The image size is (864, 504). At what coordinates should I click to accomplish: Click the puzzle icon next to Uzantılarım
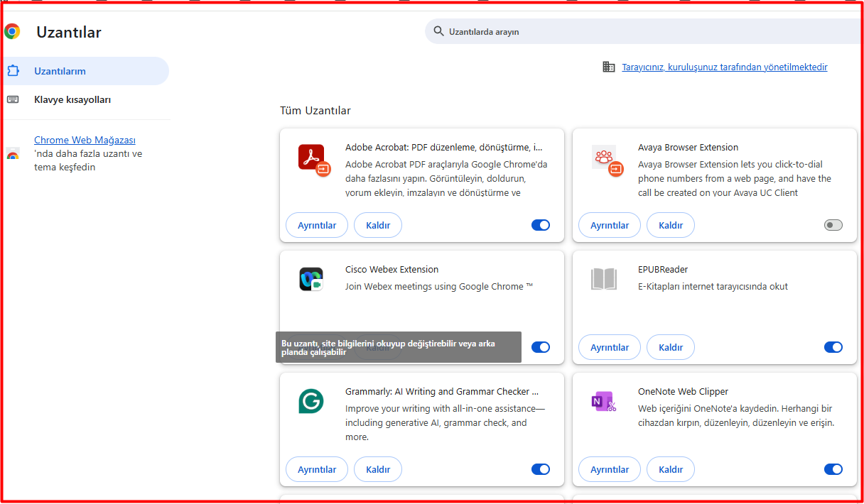coord(13,71)
